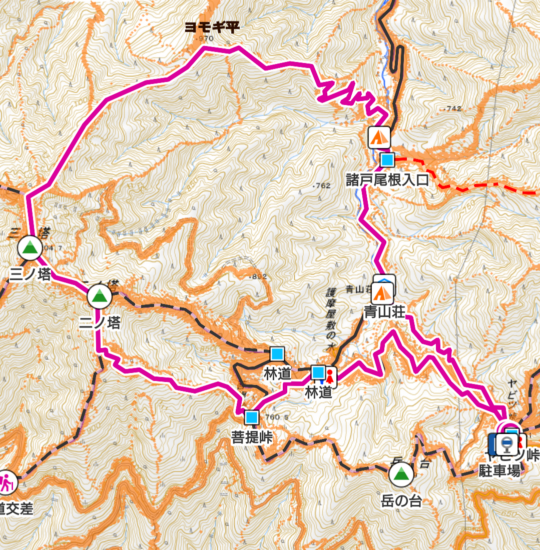Select the 二ノ塔 green peak marker
This screenshot has width=540, height=550.
point(100,297)
